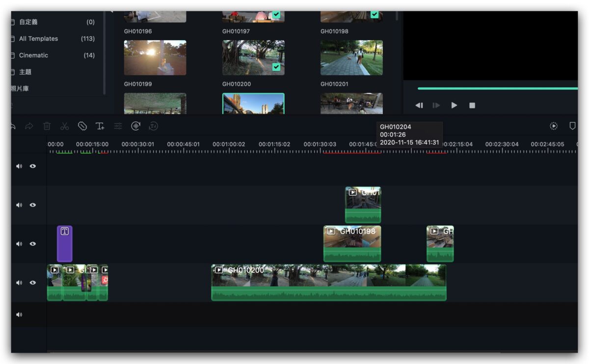Stop the preview playback

[x=472, y=105]
